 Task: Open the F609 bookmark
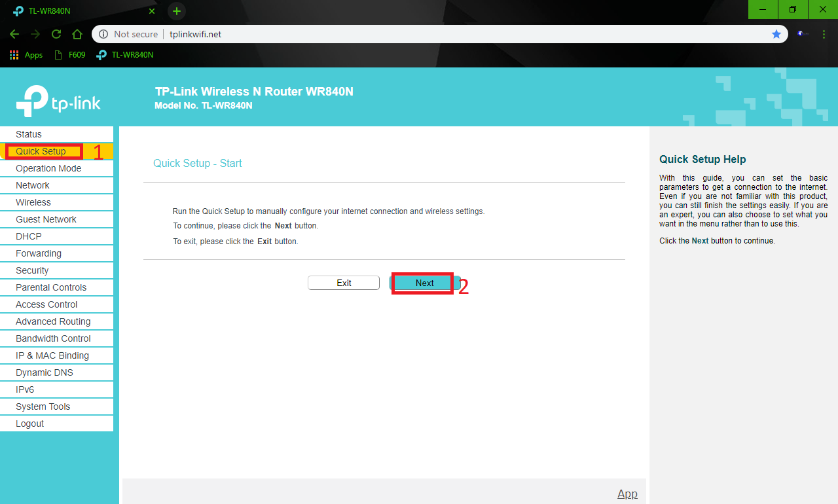pyautogui.click(x=70, y=55)
